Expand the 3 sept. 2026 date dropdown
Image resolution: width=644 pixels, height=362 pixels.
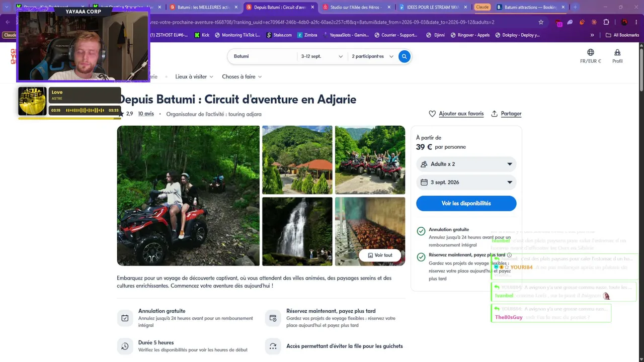click(x=466, y=183)
